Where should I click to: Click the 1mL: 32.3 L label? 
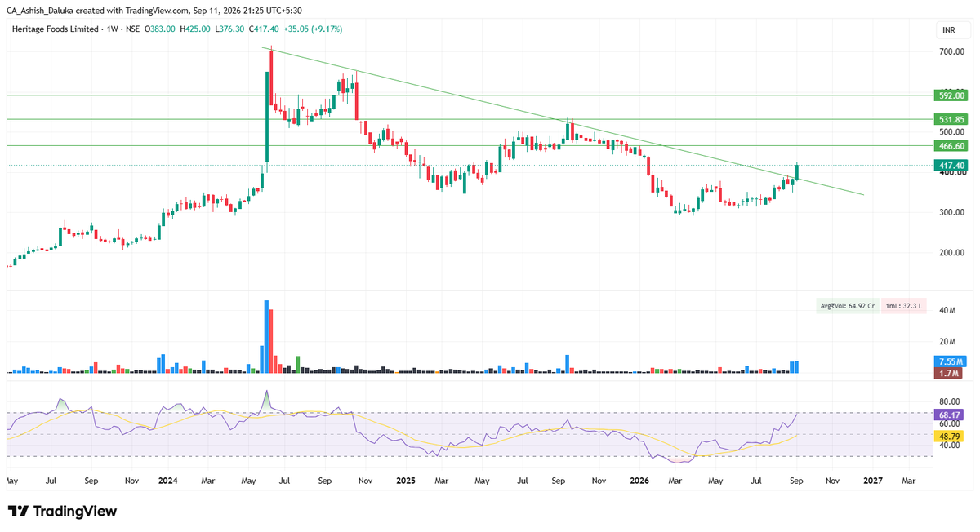903,306
